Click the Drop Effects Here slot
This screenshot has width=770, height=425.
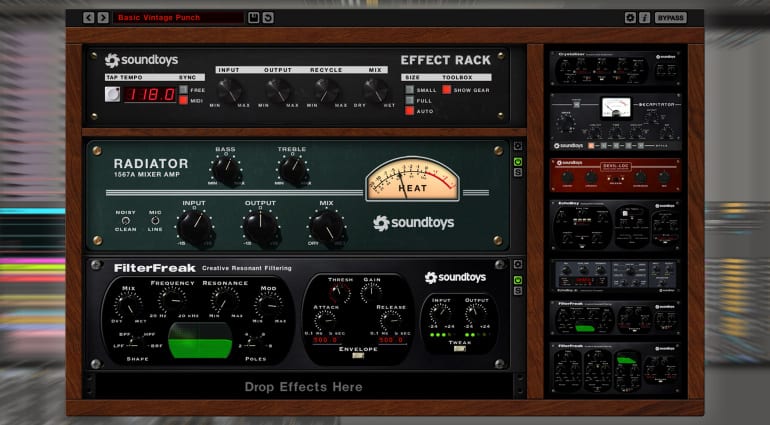coord(303,386)
